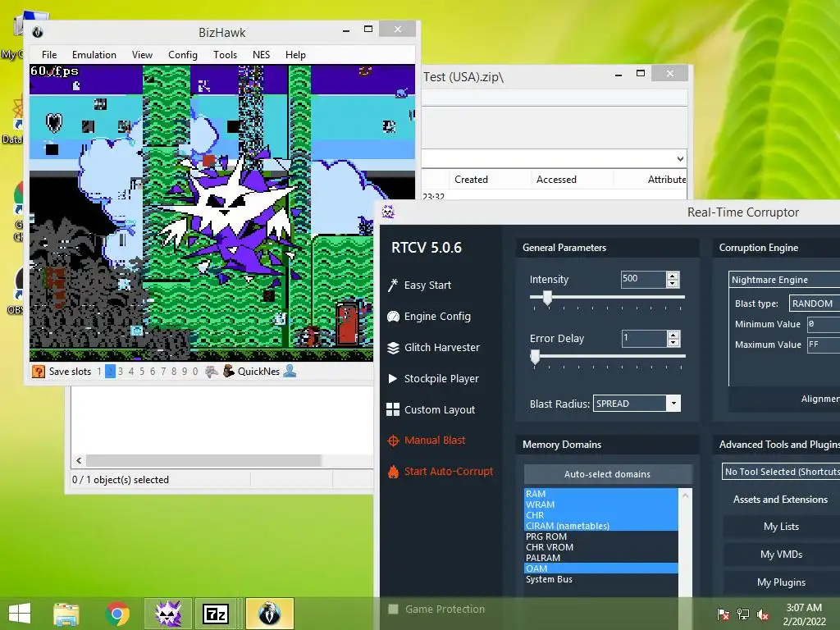
Task: Select save slot 5 in BizHawk
Action: coord(142,372)
